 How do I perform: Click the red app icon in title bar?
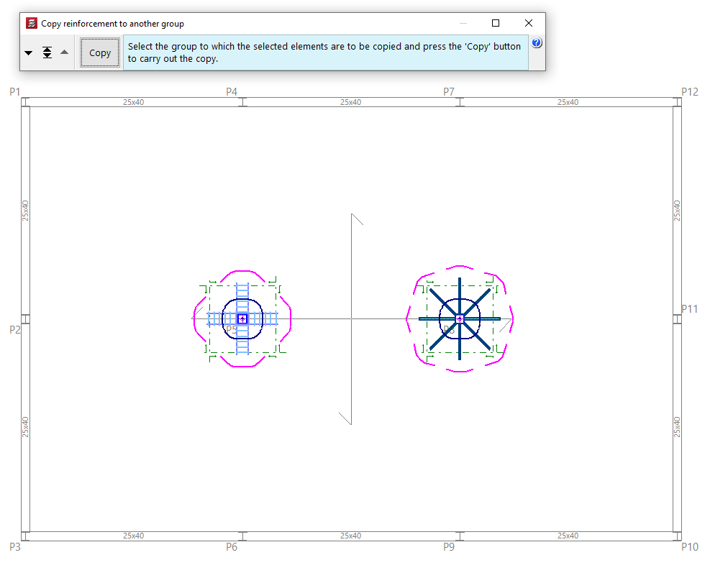(x=32, y=23)
